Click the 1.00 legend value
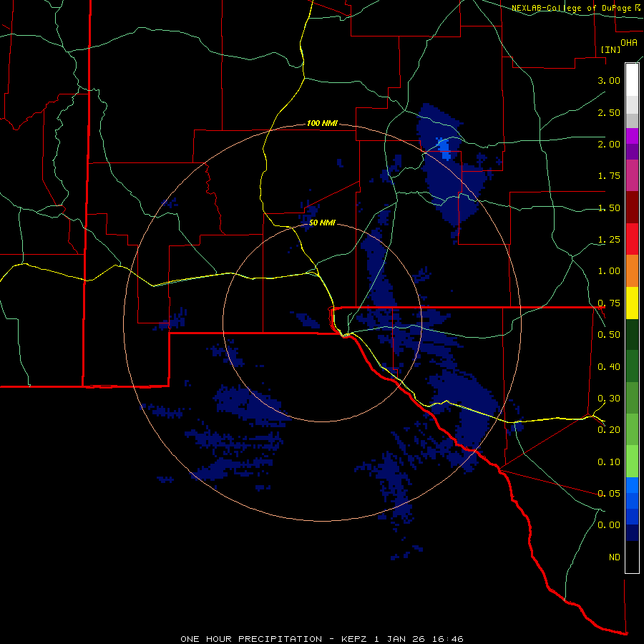This screenshot has height=644, width=644. click(x=609, y=271)
